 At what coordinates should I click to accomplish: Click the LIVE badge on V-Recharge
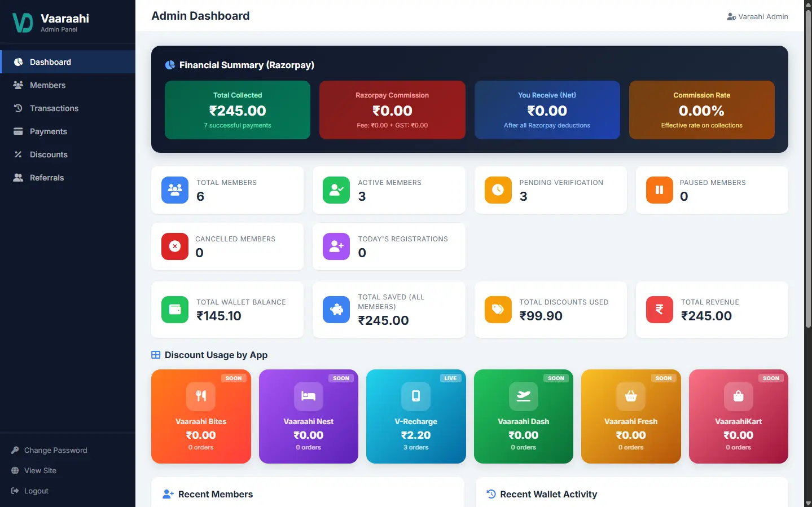tap(450, 378)
